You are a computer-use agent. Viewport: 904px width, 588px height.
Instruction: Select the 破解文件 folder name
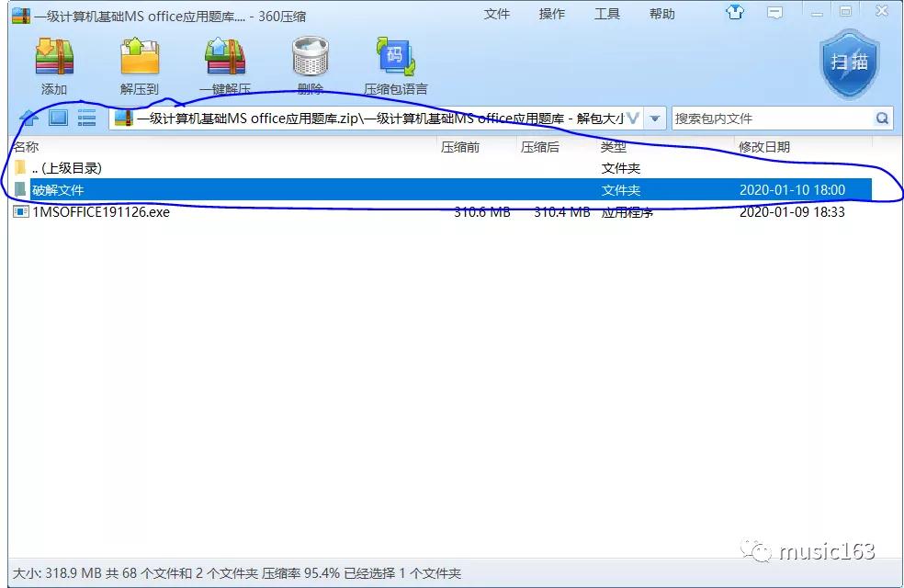pyautogui.click(x=58, y=189)
